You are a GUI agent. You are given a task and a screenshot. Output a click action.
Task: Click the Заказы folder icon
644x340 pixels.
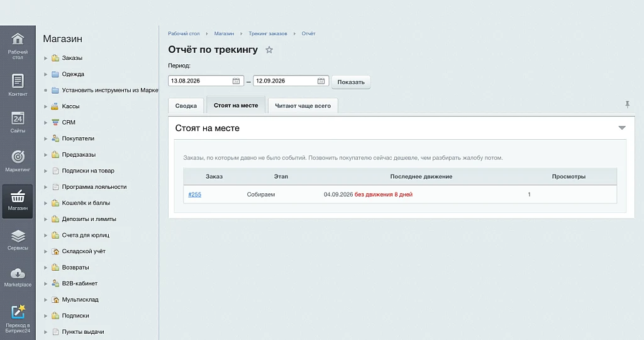(x=55, y=58)
